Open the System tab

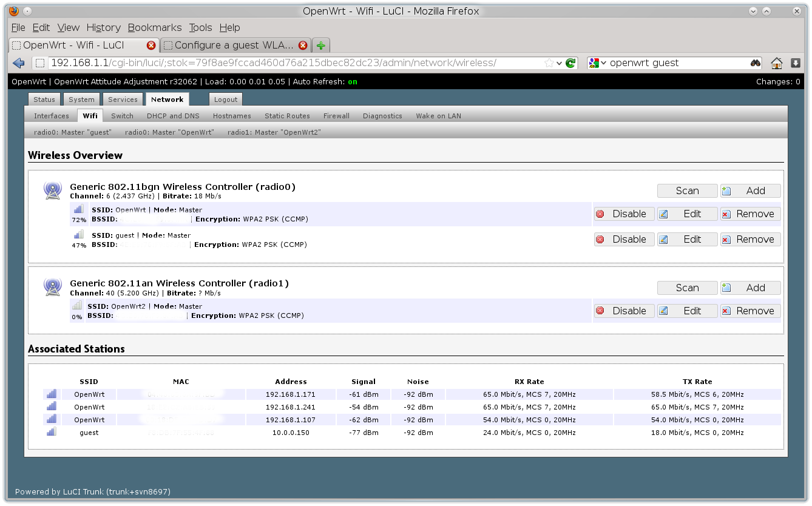[x=81, y=100]
